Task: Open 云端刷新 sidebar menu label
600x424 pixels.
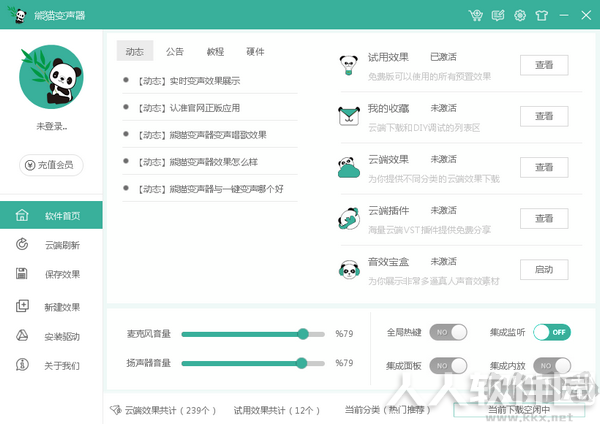Action: pyautogui.click(x=62, y=245)
